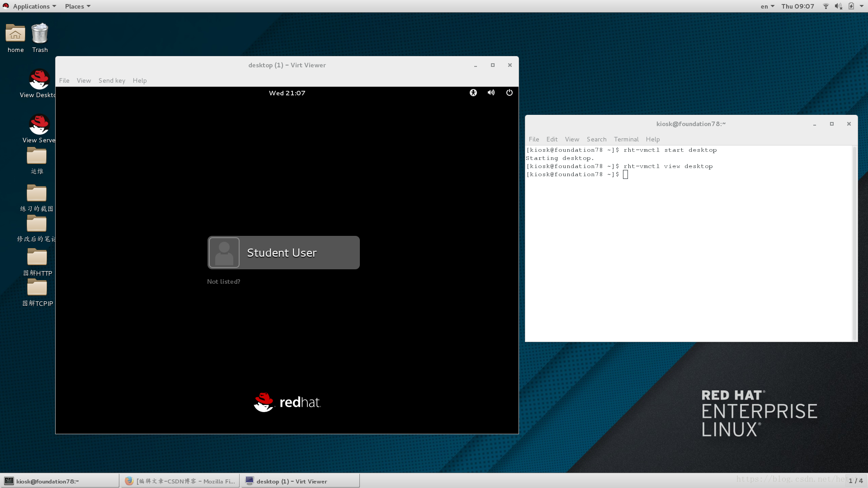Open the home folder desktop icon
The image size is (868, 488).
point(15,34)
